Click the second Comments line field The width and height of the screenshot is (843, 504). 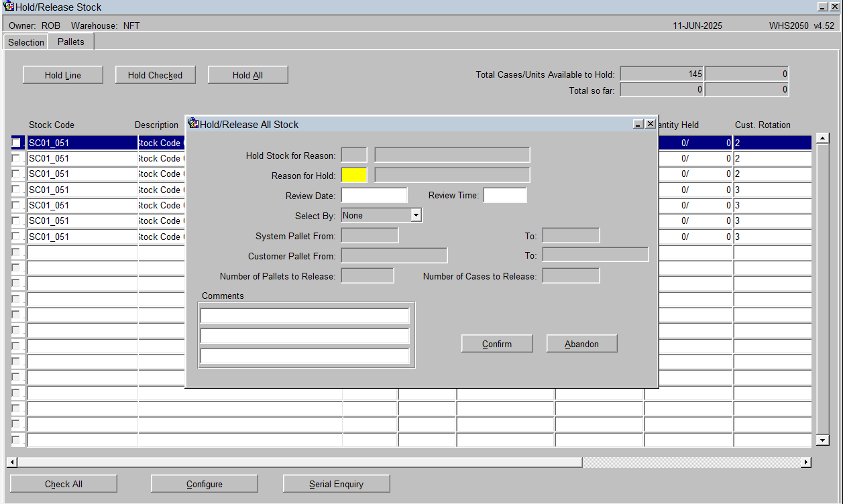click(305, 336)
